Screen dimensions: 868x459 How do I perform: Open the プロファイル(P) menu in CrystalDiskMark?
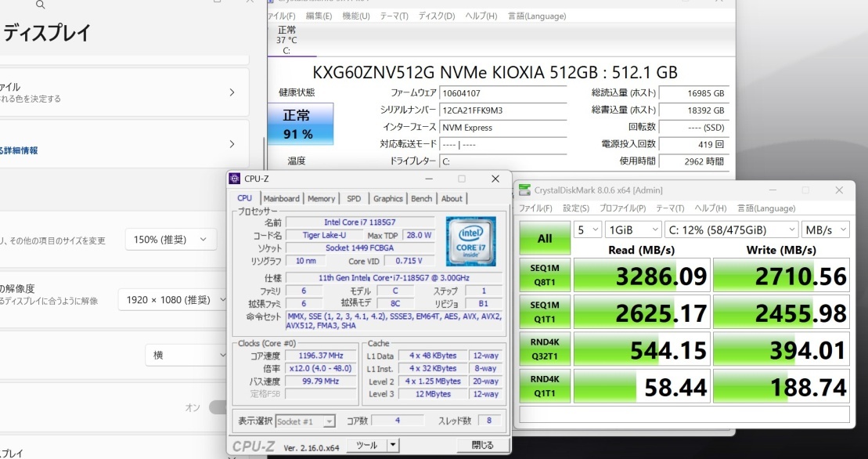point(622,208)
